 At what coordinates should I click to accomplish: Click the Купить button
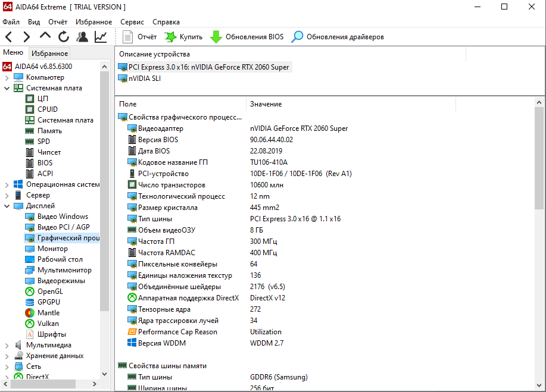pos(184,37)
